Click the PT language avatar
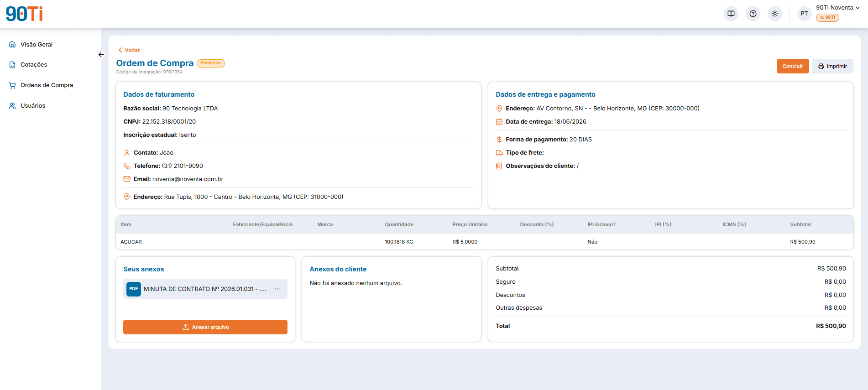The height and width of the screenshot is (390, 868). click(804, 14)
